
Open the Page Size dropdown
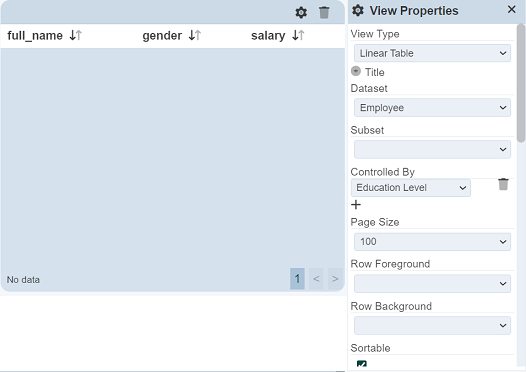pos(432,242)
